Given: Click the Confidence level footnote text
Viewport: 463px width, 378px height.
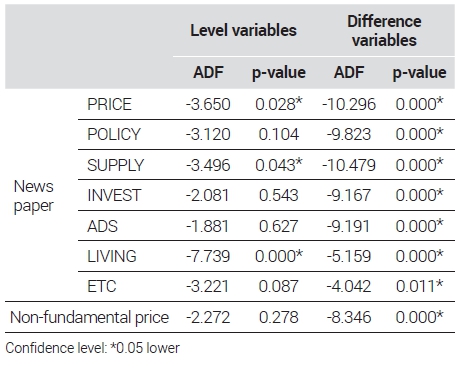Looking at the screenshot, I should click(92, 348).
